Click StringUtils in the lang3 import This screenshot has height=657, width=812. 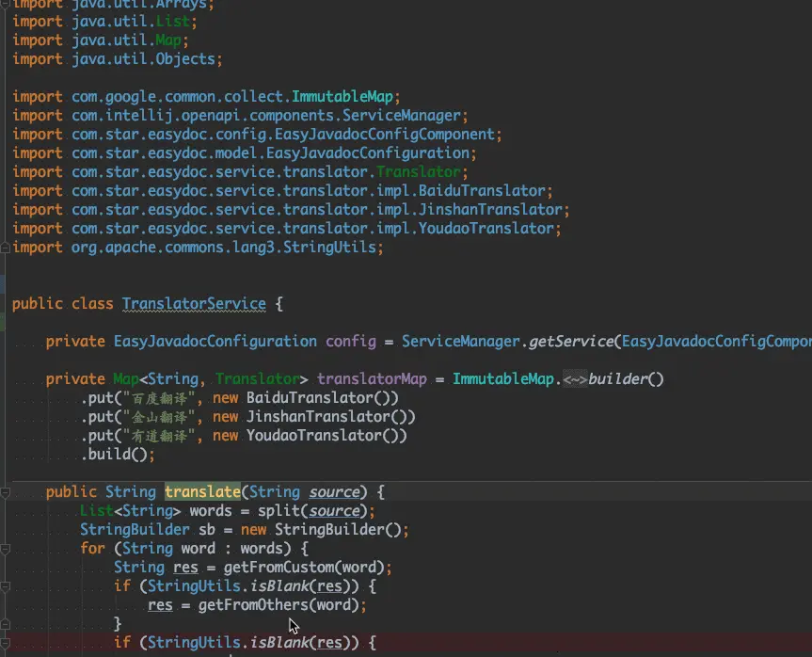[329, 248]
